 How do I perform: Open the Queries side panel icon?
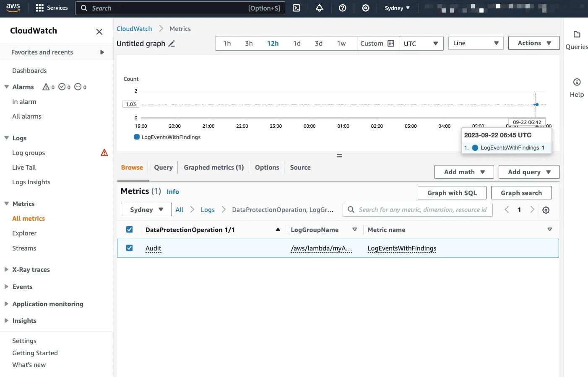pos(577,35)
